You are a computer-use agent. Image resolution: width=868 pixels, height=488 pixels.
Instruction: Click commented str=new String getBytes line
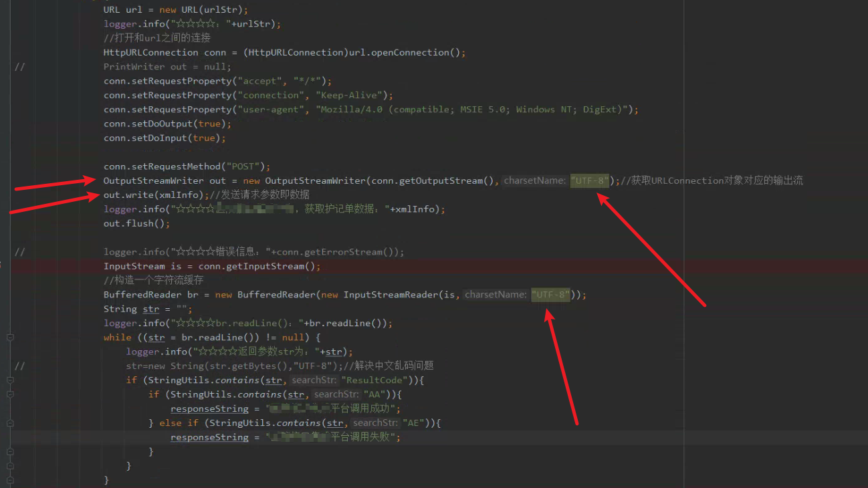pos(280,366)
